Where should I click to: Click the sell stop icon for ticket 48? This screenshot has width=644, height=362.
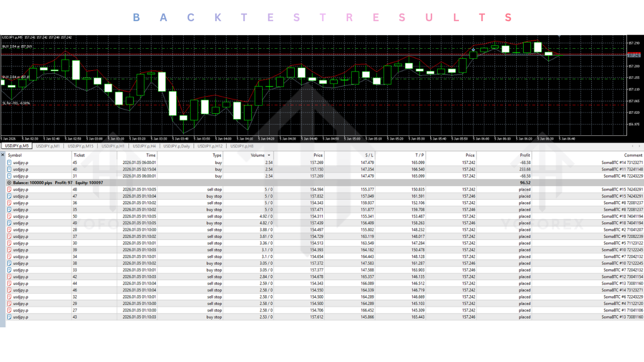[10, 190]
